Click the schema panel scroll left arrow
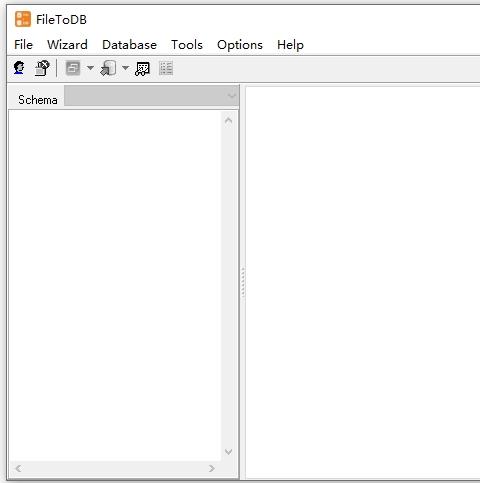This screenshot has height=483, width=480. pyautogui.click(x=18, y=468)
